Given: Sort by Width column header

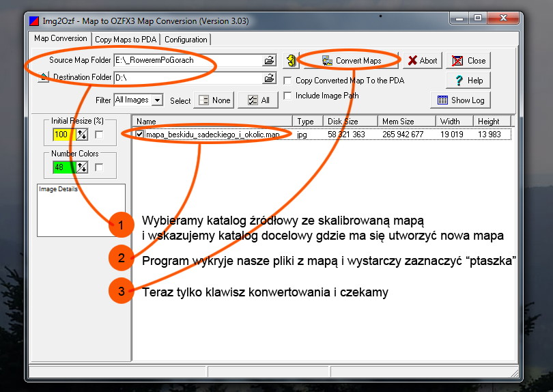Looking at the screenshot, I should pos(455,122).
